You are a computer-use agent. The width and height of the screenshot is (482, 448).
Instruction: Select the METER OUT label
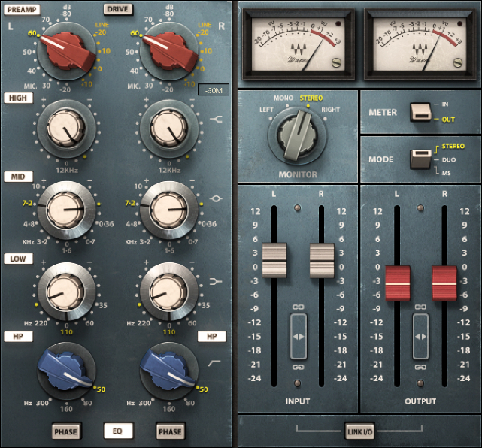[x=448, y=120]
